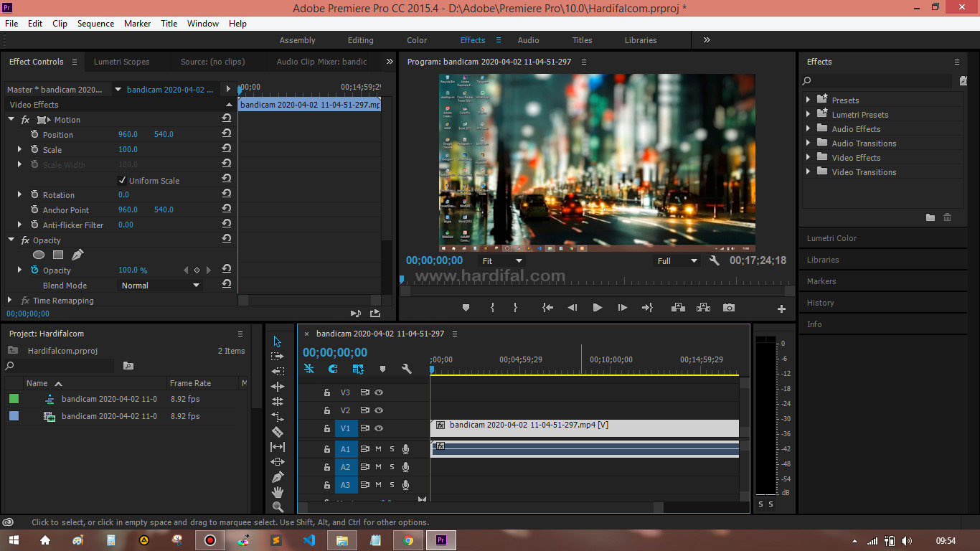Open Google Chrome from the taskbar

(407, 540)
